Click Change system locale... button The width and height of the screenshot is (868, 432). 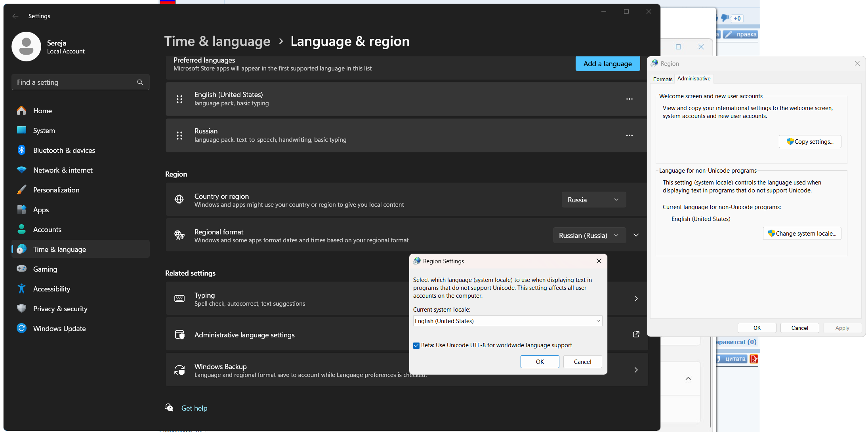click(802, 234)
